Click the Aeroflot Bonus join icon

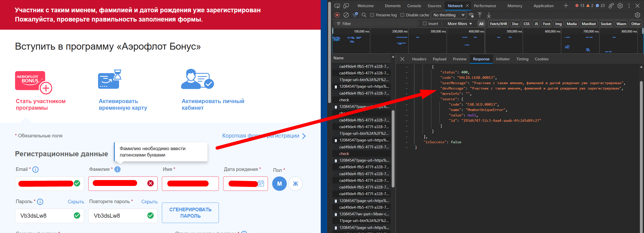[x=33, y=83]
